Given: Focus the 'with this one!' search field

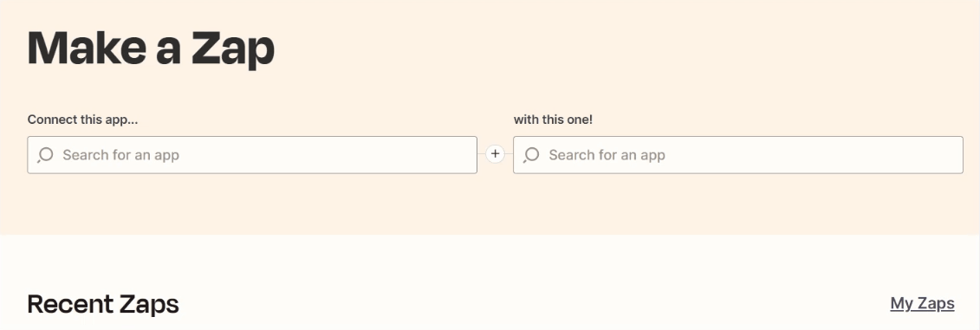Looking at the screenshot, I should [738, 155].
